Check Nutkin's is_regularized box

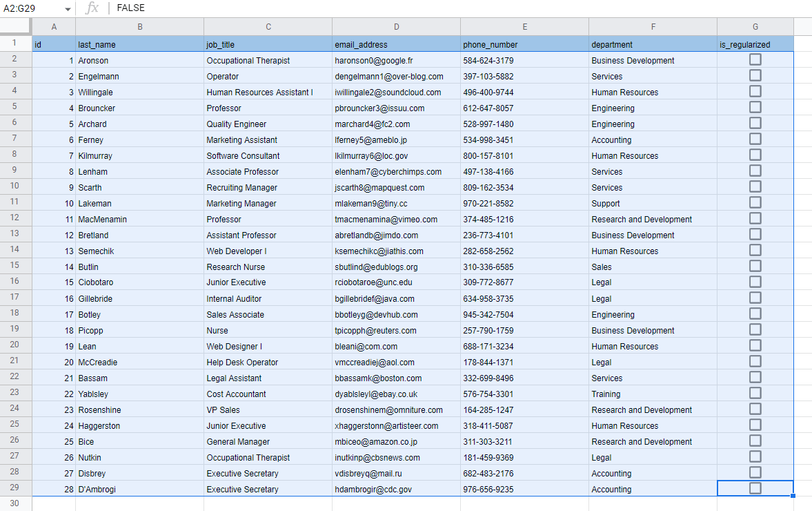pos(755,456)
